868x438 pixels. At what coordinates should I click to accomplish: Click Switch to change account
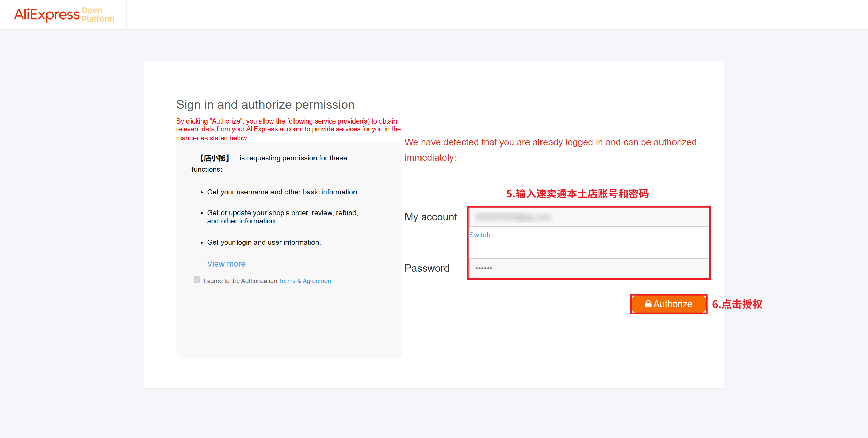[479, 235]
